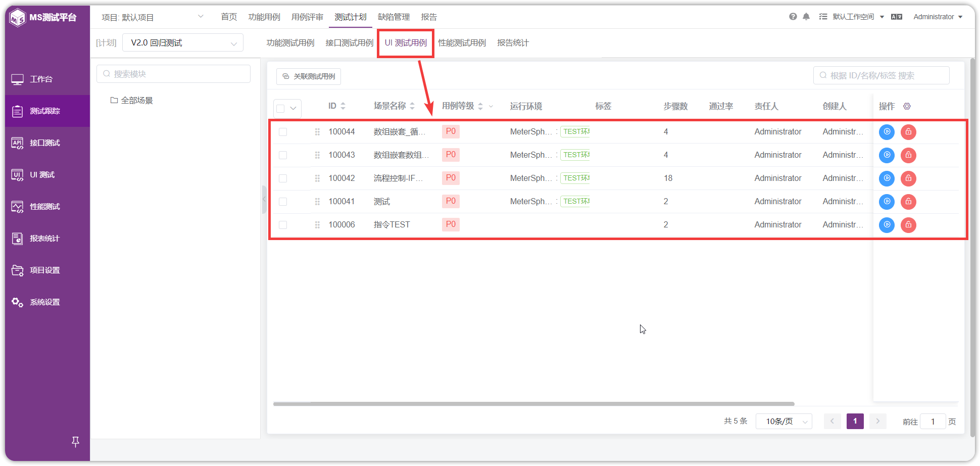This screenshot has width=980, height=466.
Task: Open the help question-mark icon
Action: 793,17
